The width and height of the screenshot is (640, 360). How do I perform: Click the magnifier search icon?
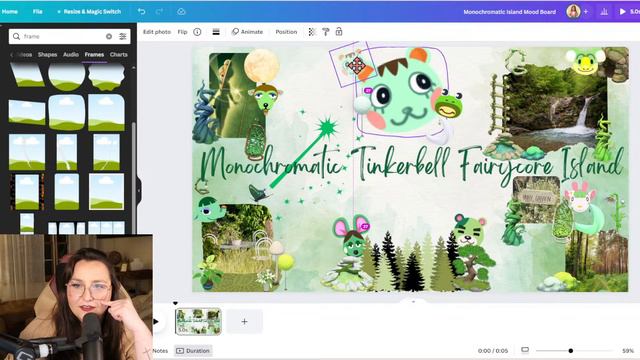(16, 36)
